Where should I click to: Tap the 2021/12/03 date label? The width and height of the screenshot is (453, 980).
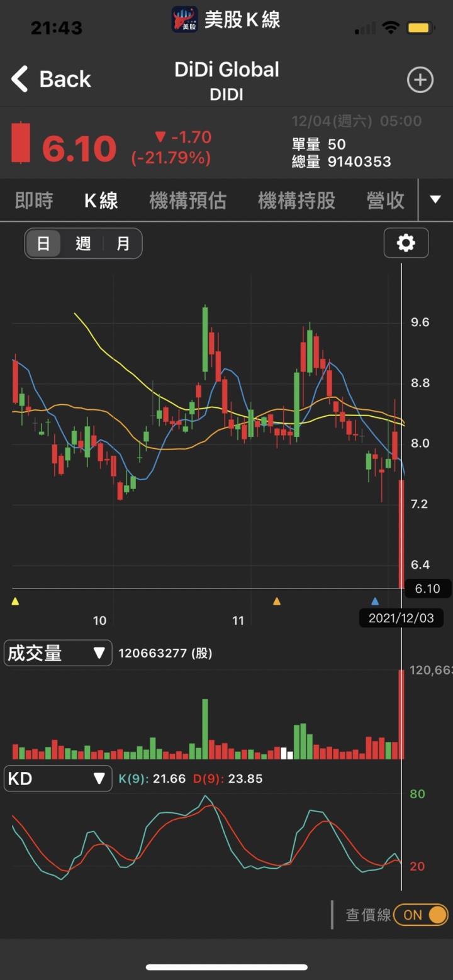(x=401, y=618)
